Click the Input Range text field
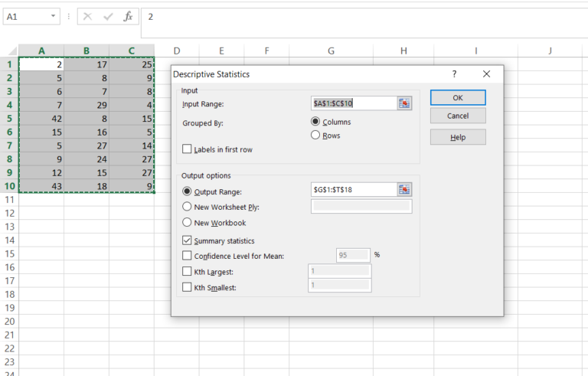The image size is (588, 376). (x=353, y=103)
